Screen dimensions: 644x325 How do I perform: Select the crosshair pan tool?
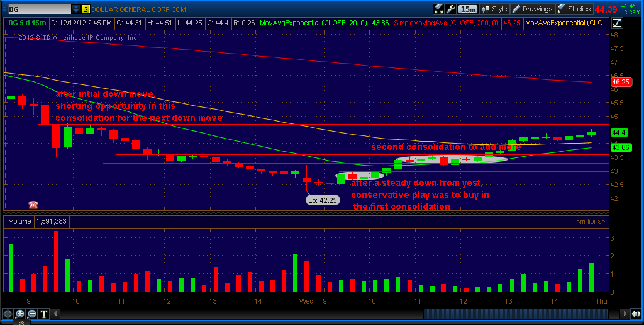coord(8,314)
